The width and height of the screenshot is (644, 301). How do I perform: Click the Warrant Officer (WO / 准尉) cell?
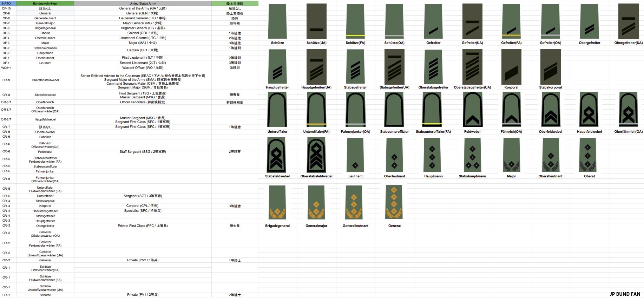coord(143,68)
